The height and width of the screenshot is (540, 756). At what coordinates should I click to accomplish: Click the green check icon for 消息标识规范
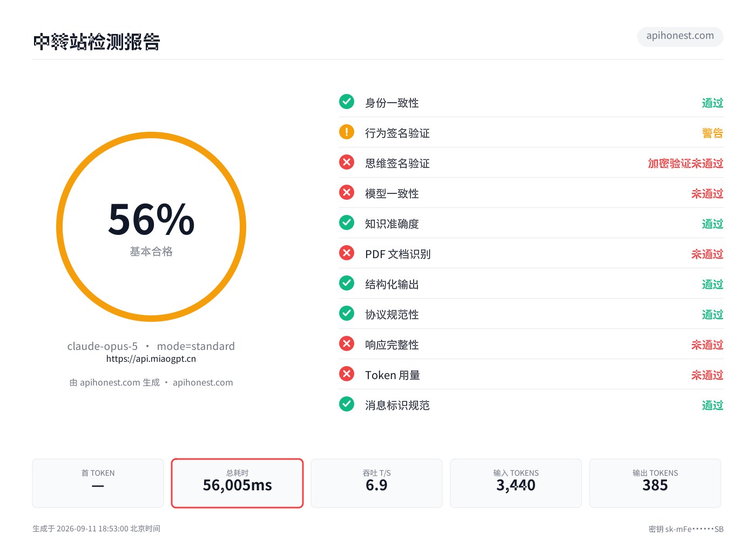tap(347, 404)
